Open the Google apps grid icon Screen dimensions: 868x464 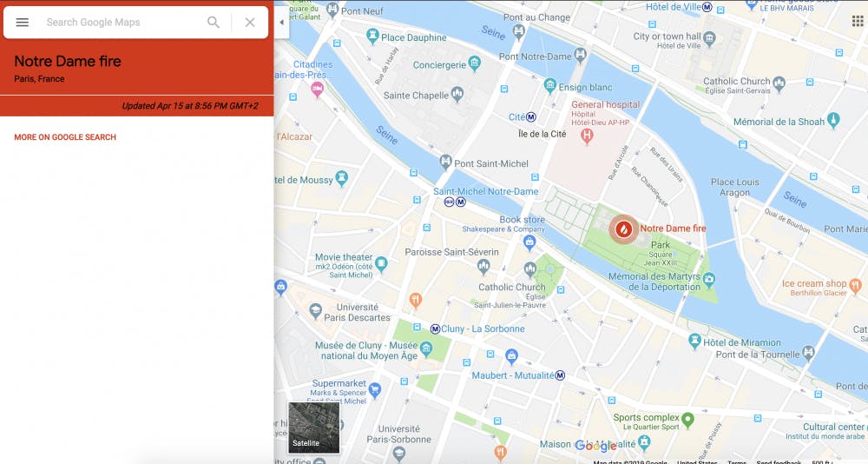point(858,21)
